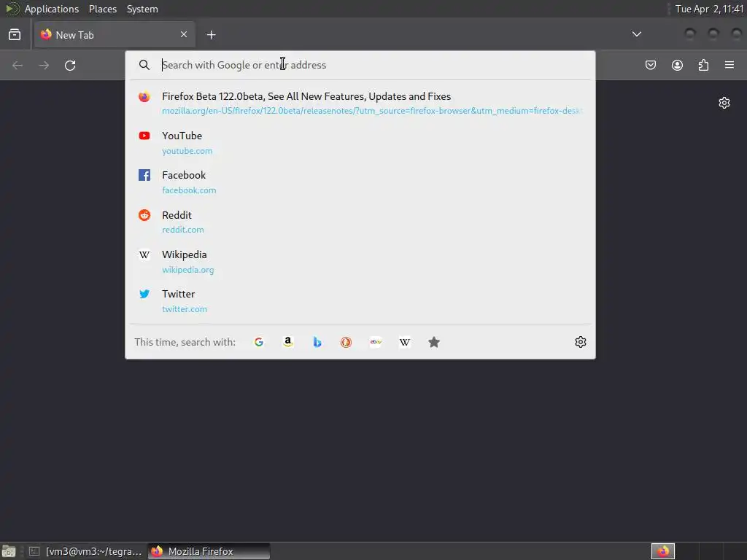The image size is (747, 560).
Task: Open Firefox Beta 122.0beta release notes suggestion
Action: (360, 103)
